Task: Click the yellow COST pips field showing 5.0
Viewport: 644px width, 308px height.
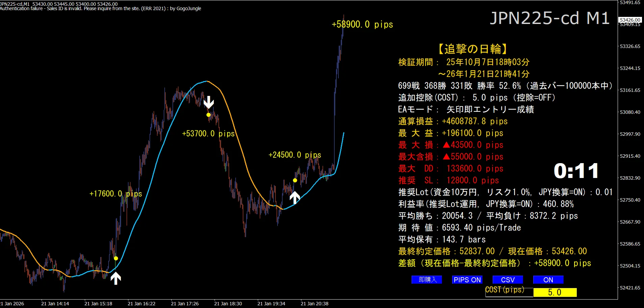Action: point(555,292)
